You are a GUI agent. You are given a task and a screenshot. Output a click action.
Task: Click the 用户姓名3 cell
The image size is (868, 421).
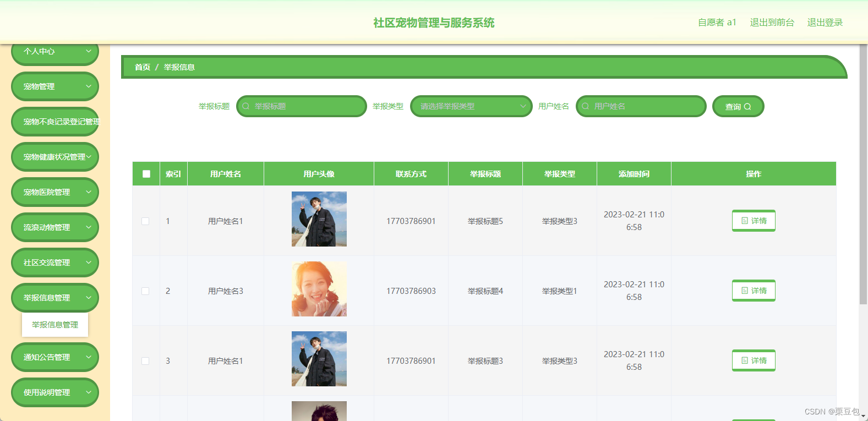pos(226,291)
